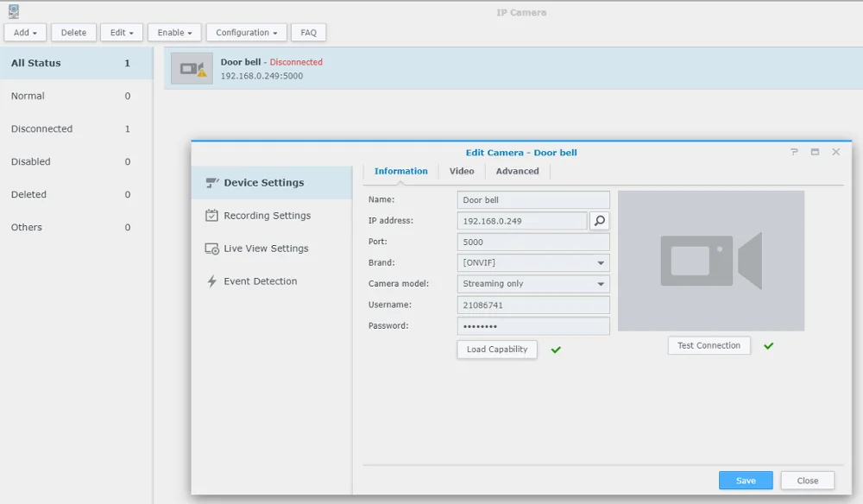863x504 pixels.
Task: Click the green check beside Load Capability
Action: click(556, 350)
